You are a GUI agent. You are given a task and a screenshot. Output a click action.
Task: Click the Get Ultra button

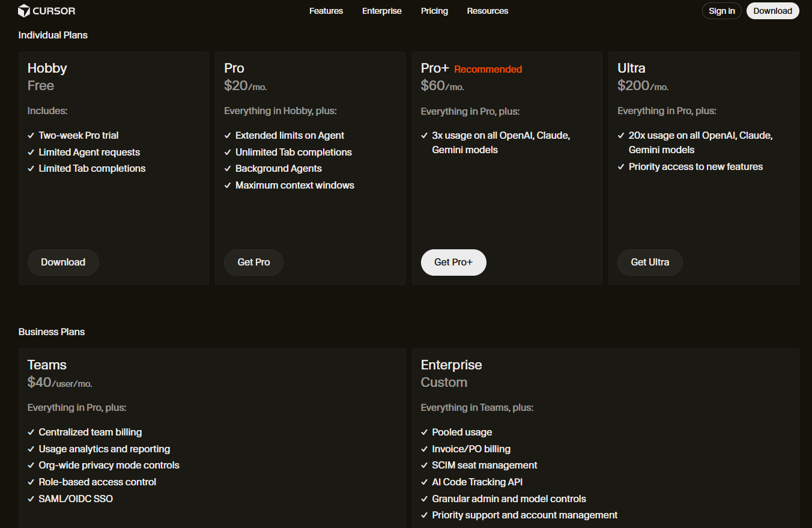(650, 262)
